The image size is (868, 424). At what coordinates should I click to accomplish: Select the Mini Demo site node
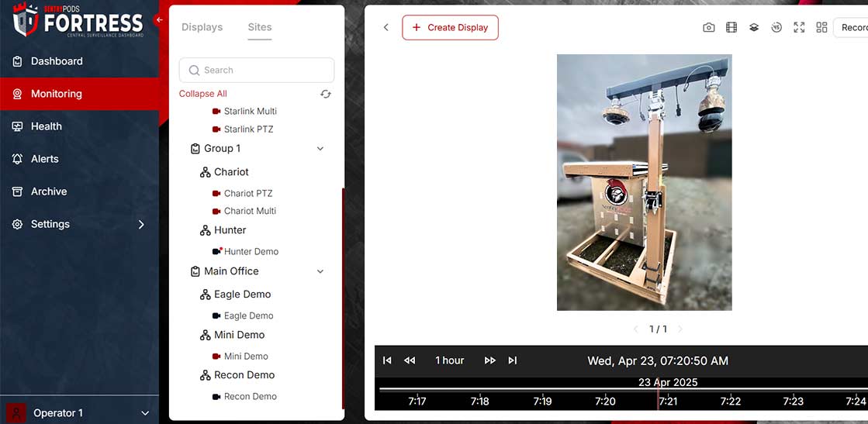point(233,335)
